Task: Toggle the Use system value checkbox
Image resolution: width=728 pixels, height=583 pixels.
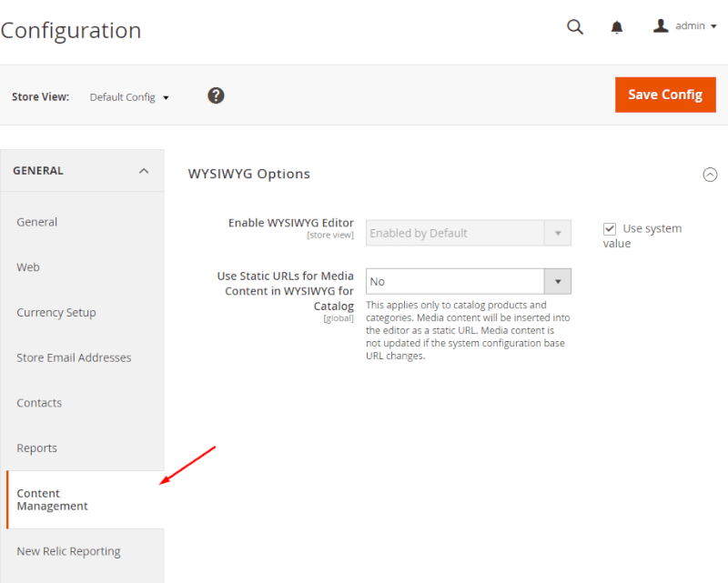Action: (610, 229)
